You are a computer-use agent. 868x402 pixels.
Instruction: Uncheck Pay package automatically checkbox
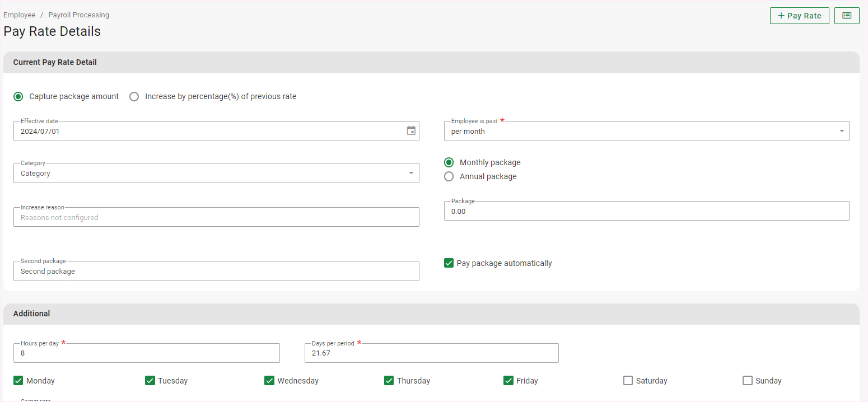[x=449, y=263]
